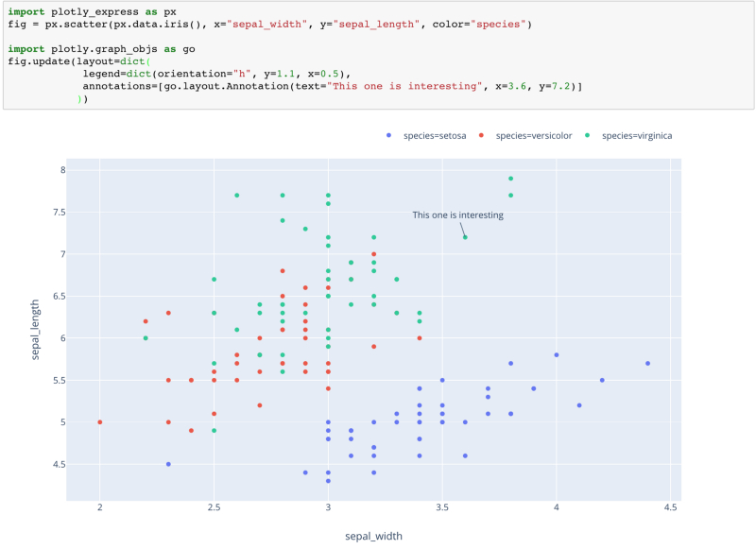
Task: Click the y-axis tick label 4.5
Action: 60,464
